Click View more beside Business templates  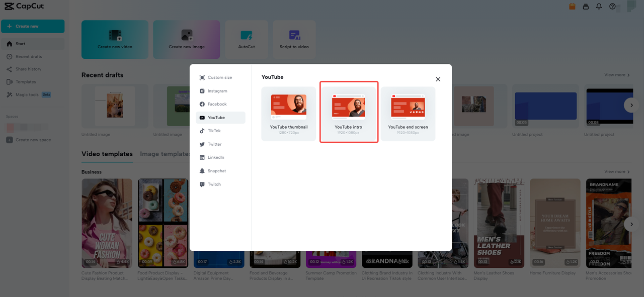[x=617, y=172]
